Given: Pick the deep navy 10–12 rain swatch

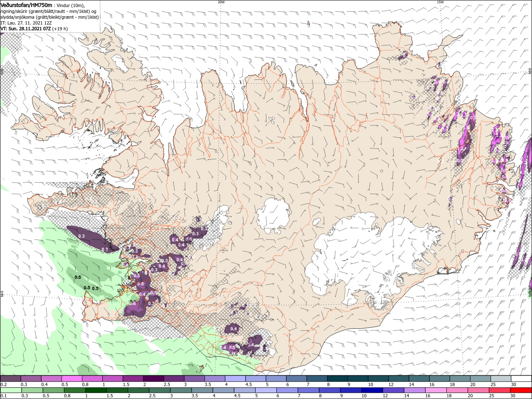Looking at the screenshot, I should 372,390.
